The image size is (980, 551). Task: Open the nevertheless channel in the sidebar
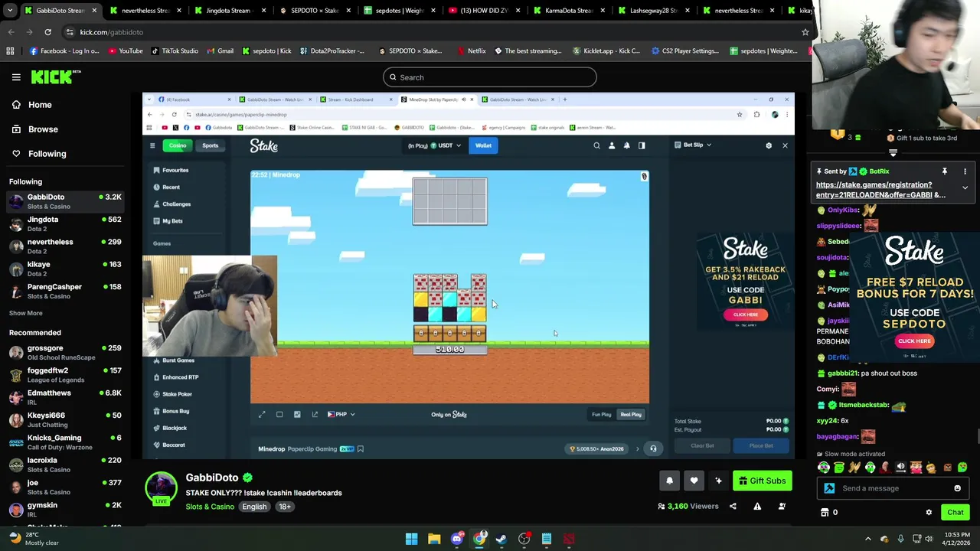[65, 246]
